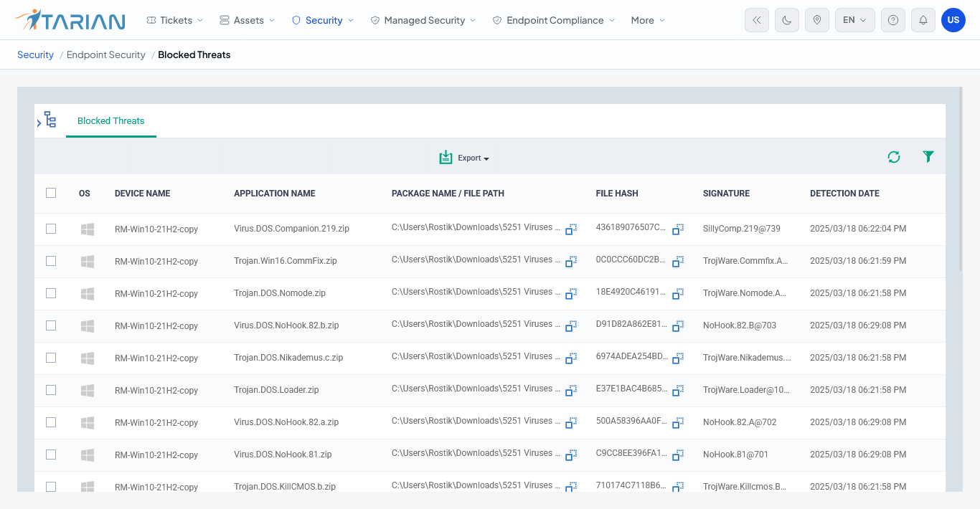Tick the select-all checkbox in table header
Viewport: 980px width, 509px height.
coord(51,193)
